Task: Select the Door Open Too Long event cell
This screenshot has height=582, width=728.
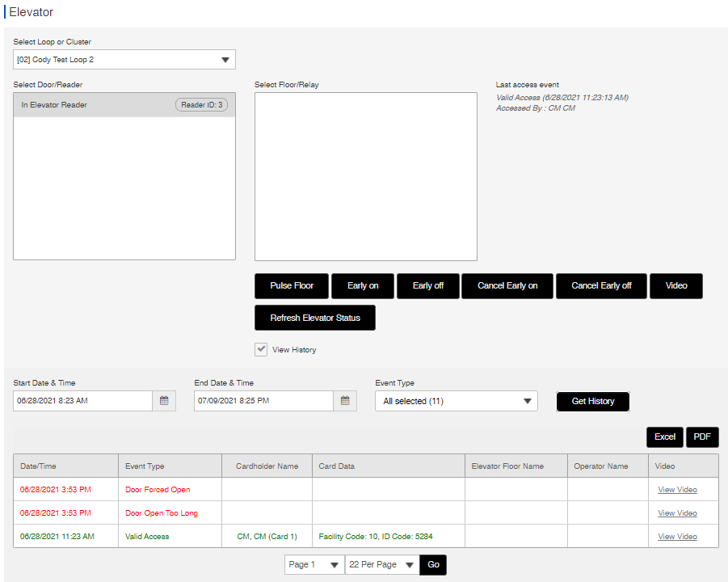Action: [x=170, y=512]
